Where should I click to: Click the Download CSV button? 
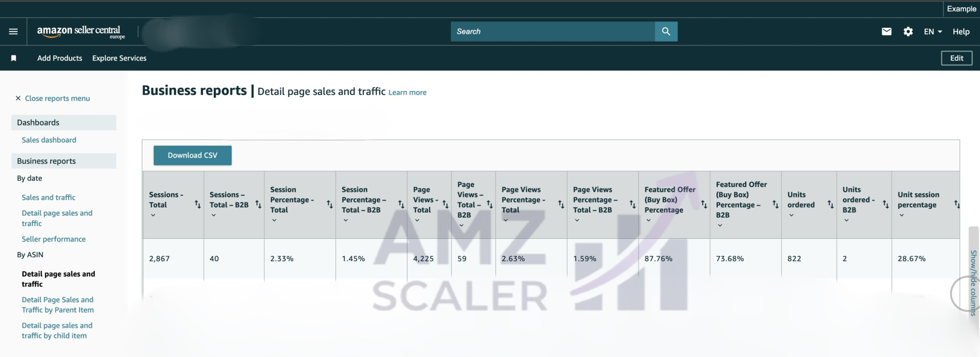point(192,155)
